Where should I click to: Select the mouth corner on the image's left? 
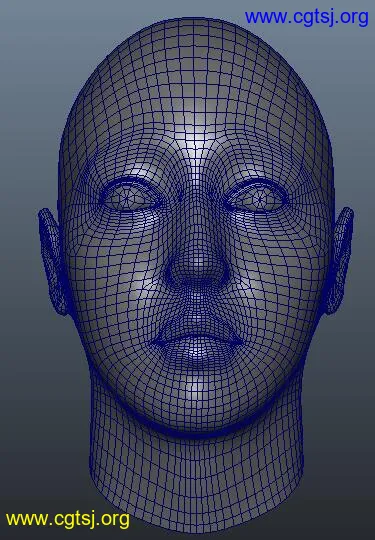(155, 342)
